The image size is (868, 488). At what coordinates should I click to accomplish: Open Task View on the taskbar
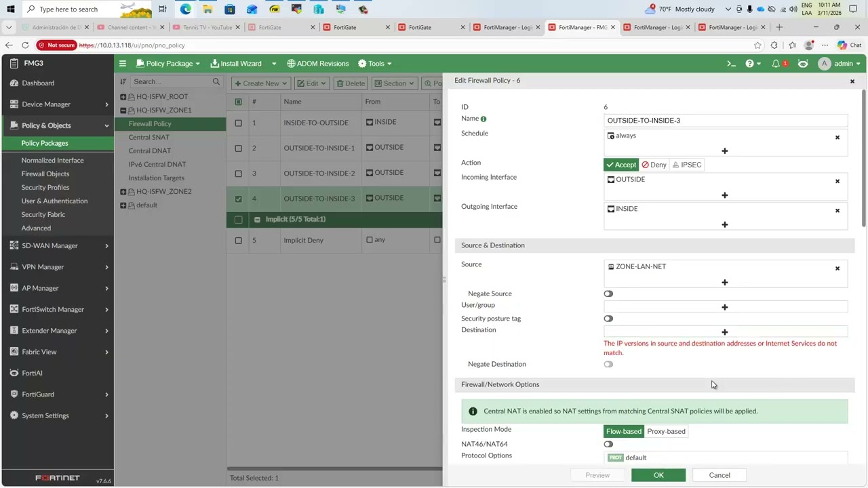pos(163,9)
